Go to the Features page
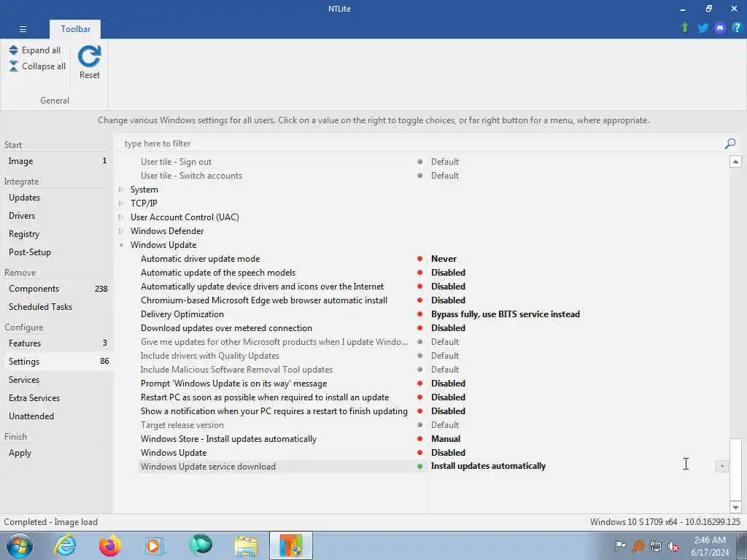This screenshot has height=560, width=747. coord(57,343)
